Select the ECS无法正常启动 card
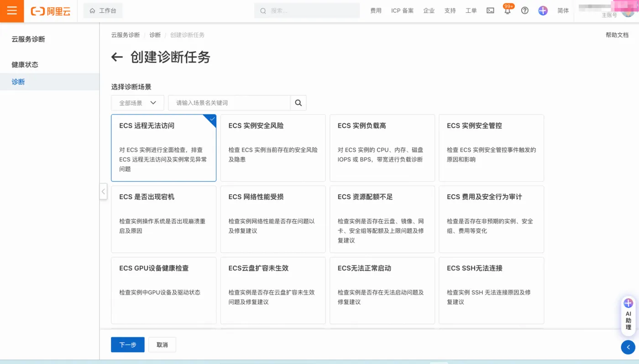Viewport: 639px width, 364px height. (x=382, y=291)
